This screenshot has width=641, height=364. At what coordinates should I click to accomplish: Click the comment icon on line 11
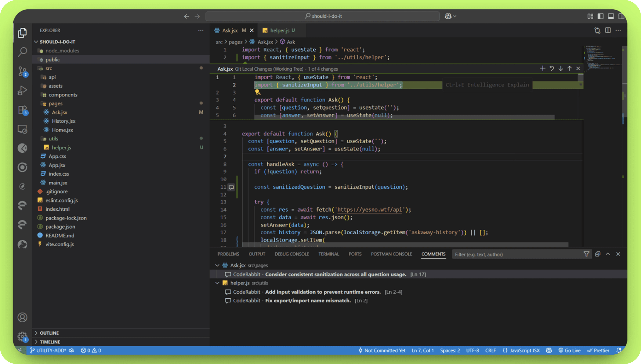(232, 187)
